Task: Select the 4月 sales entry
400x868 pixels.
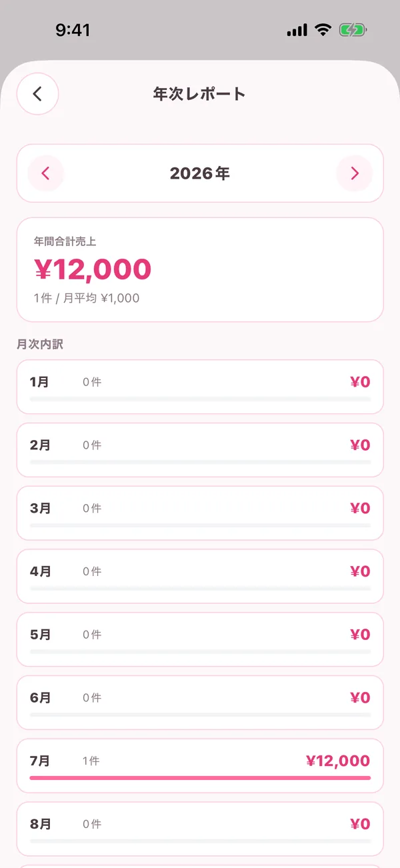Action: [x=200, y=576]
